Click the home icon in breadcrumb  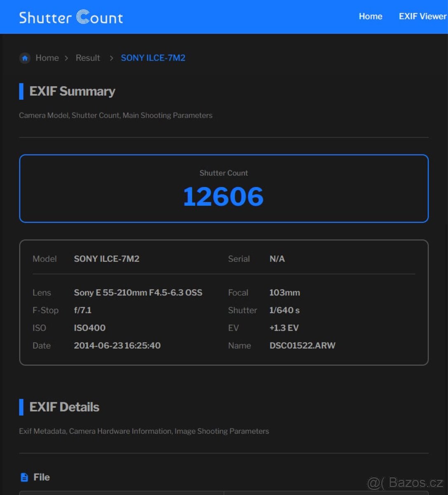pos(25,58)
